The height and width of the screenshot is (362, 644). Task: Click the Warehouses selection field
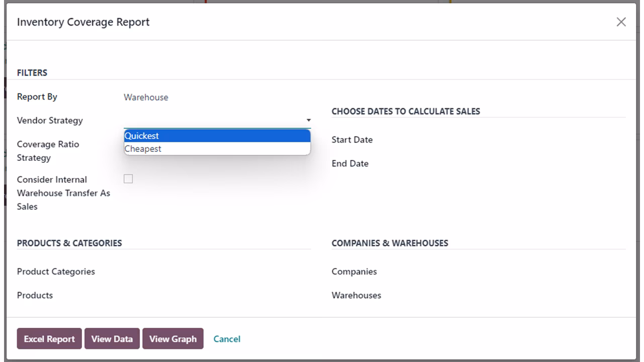(x=532, y=295)
